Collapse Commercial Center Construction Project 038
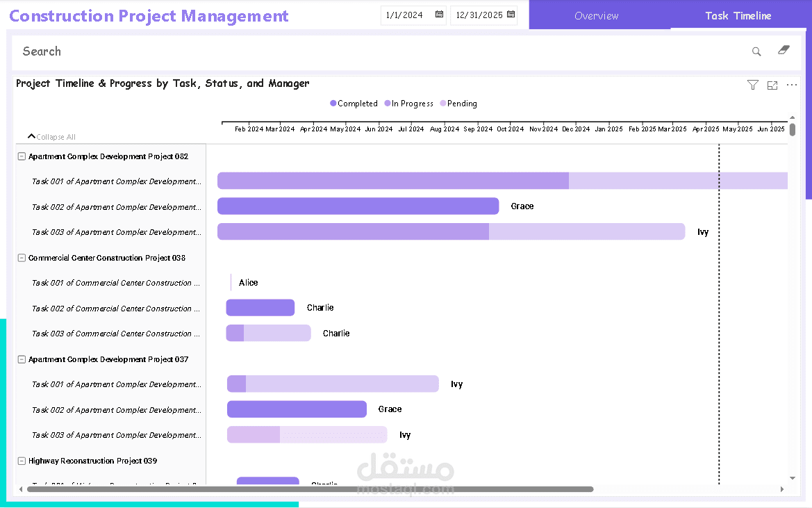Viewport: 812px width, 508px height. pyautogui.click(x=22, y=258)
